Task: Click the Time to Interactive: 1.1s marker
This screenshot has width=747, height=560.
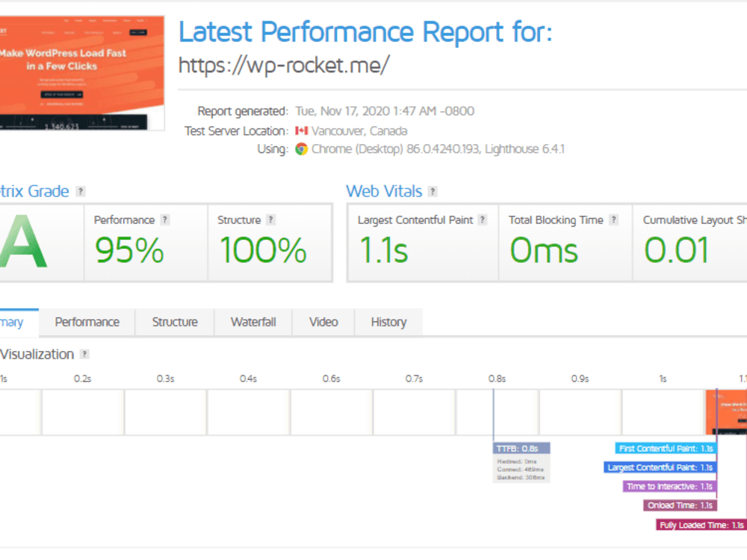Action: (x=669, y=486)
